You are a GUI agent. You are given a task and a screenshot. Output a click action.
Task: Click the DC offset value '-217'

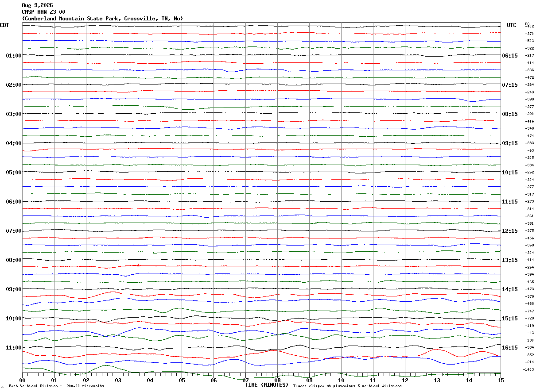(529, 55)
